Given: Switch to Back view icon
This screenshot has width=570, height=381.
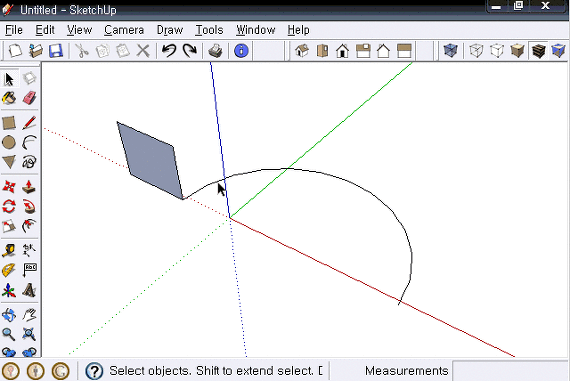Looking at the screenshot, I should (x=384, y=51).
